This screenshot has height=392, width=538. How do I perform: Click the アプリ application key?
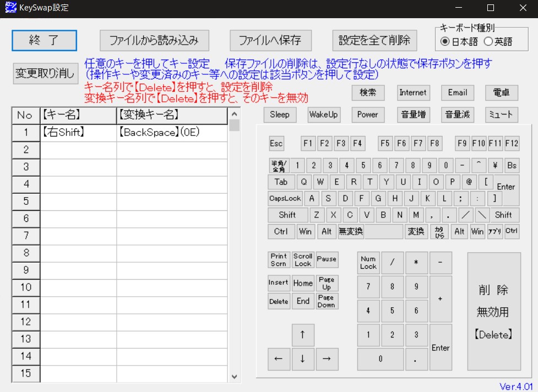click(494, 231)
